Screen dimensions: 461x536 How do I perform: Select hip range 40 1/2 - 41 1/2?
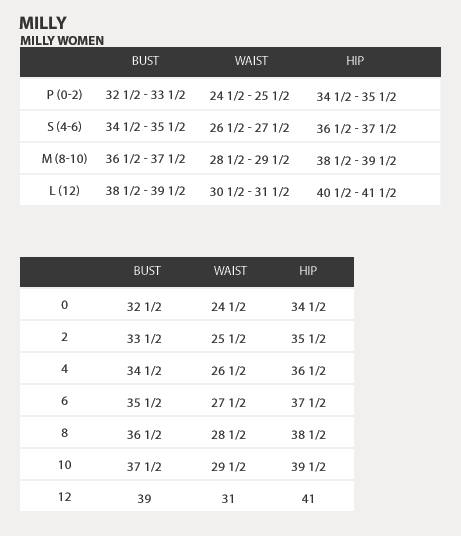(356, 193)
